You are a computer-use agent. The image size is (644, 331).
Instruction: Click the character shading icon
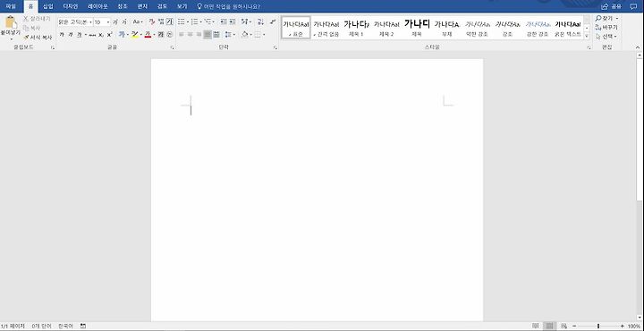[x=161, y=35]
